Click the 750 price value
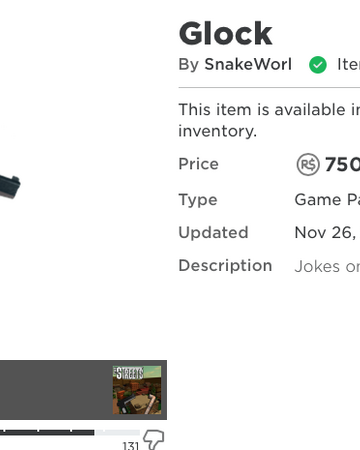This screenshot has height=450, width=360. coord(342,164)
